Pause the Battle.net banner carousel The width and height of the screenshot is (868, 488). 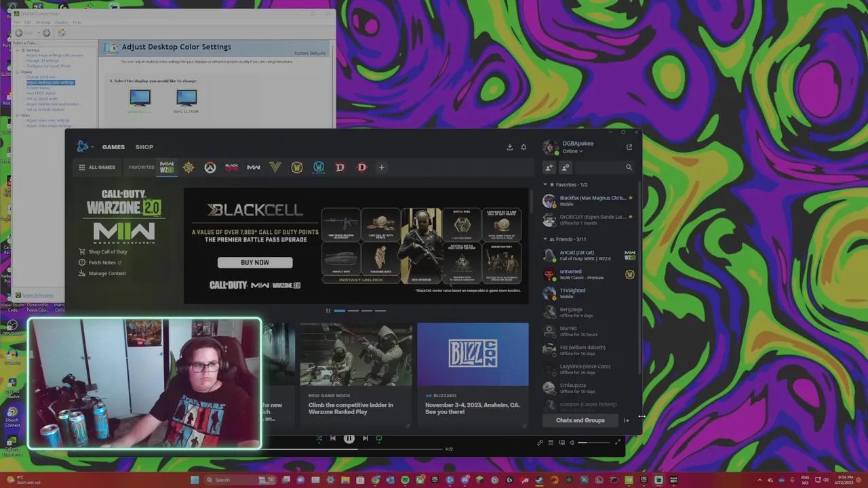click(x=328, y=311)
